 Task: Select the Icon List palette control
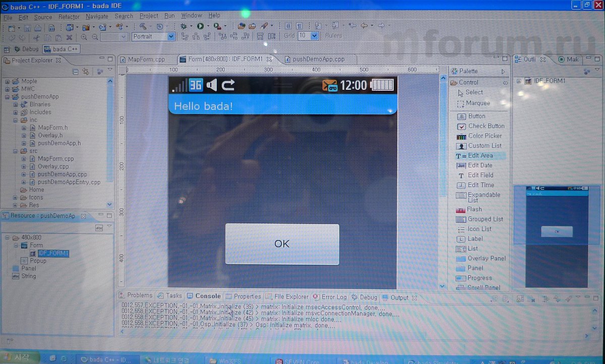[x=473, y=229]
